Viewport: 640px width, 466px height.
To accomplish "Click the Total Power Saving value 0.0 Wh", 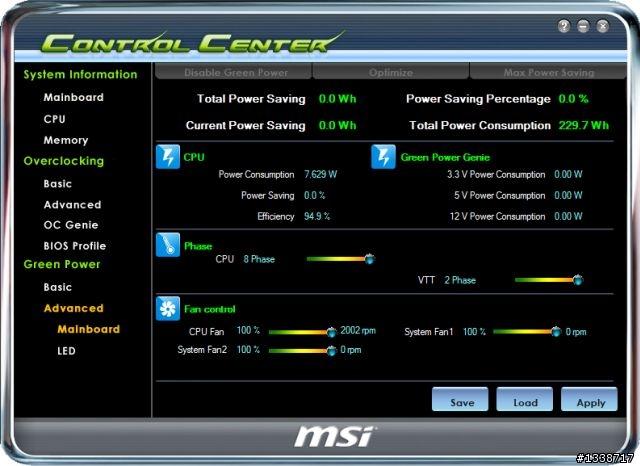I will point(338,98).
